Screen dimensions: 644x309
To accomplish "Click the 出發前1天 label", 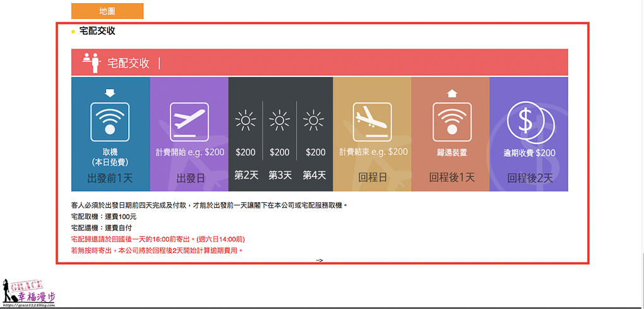I will pyautogui.click(x=110, y=178).
